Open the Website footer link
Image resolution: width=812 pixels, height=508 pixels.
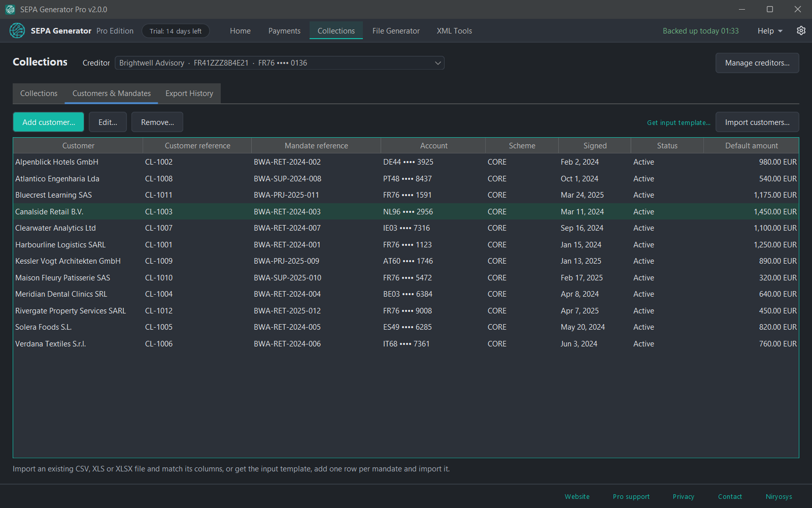(x=577, y=497)
